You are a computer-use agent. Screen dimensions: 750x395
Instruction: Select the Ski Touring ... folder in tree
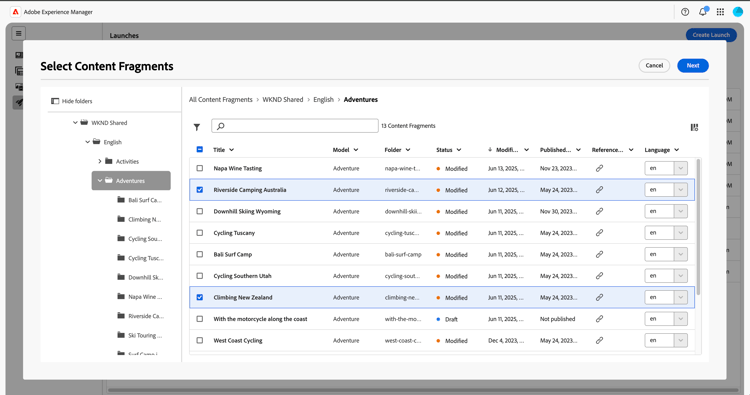click(140, 335)
